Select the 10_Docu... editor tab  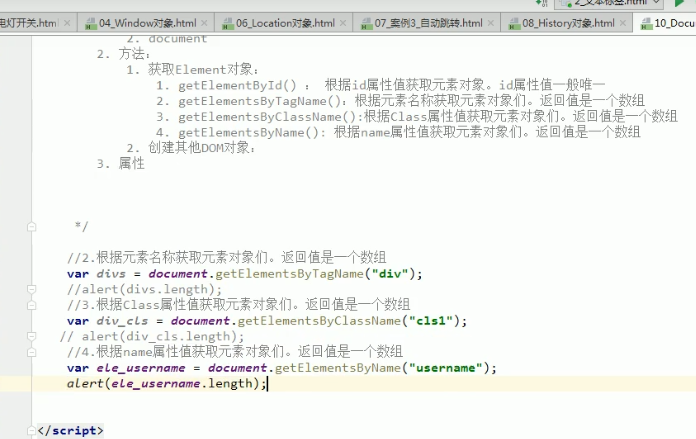674,23
